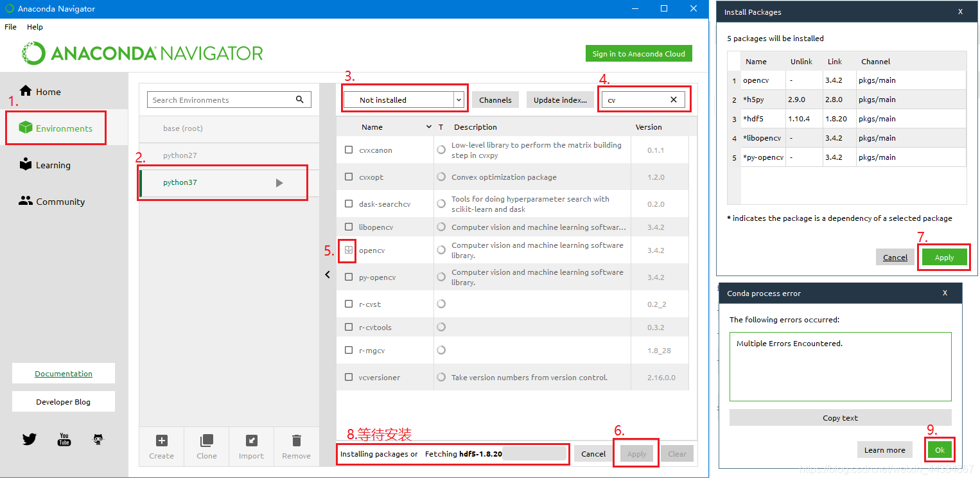Image resolution: width=980 pixels, height=481 pixels.
Task: Click the status circle icon for py-opencv
Action: tap(441, 277)
